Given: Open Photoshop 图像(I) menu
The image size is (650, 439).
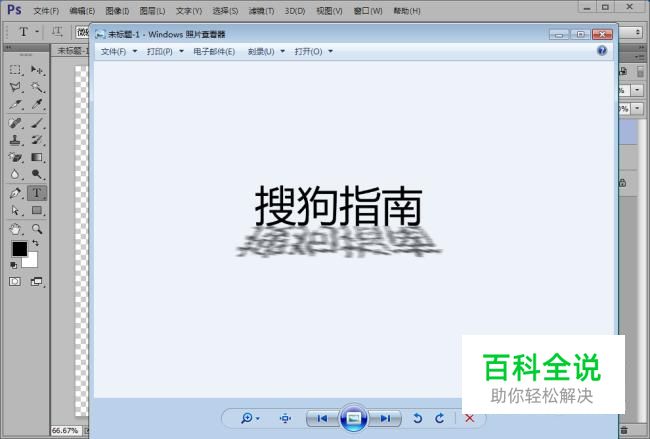Looking at the screenshot, I should pyautogui.click(x=117, y=11).
